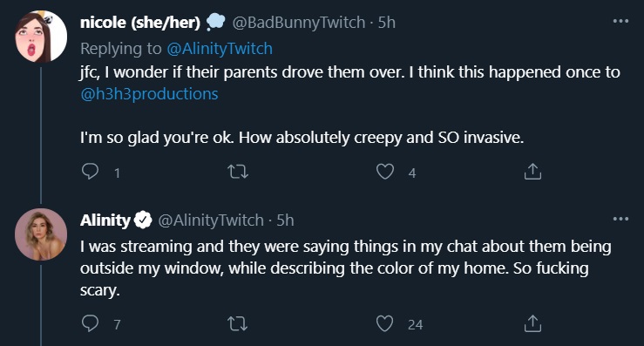Share nicole's tweet using share icon
The image size is (644, 346).
coord(532,172)
